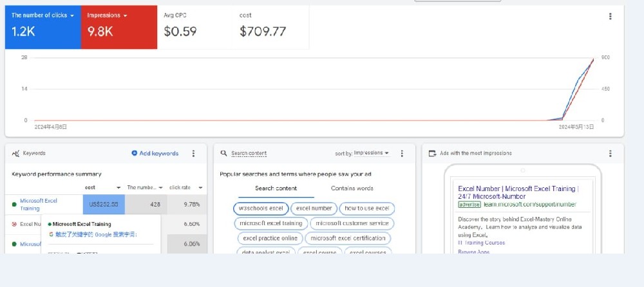Select the excel practice online chip
The image size is (644, 287).
tap(270, 238)
